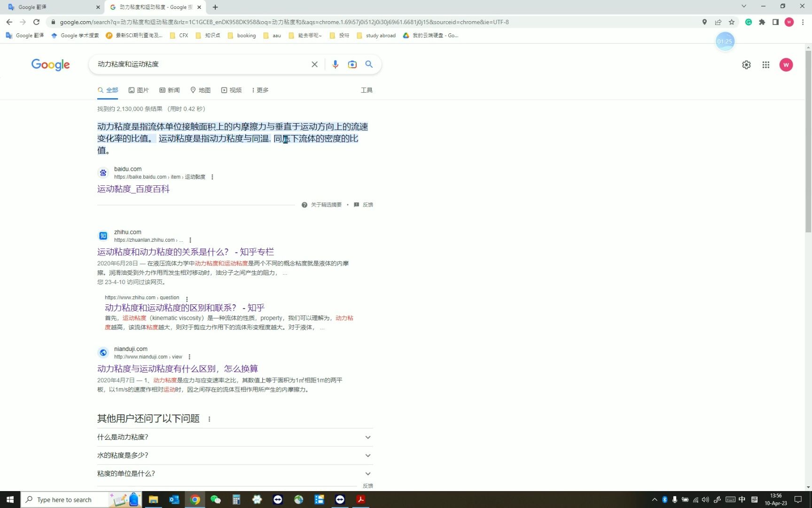
Task: Open Google 学术搜索 bookmark
Action: pos(75,35)
